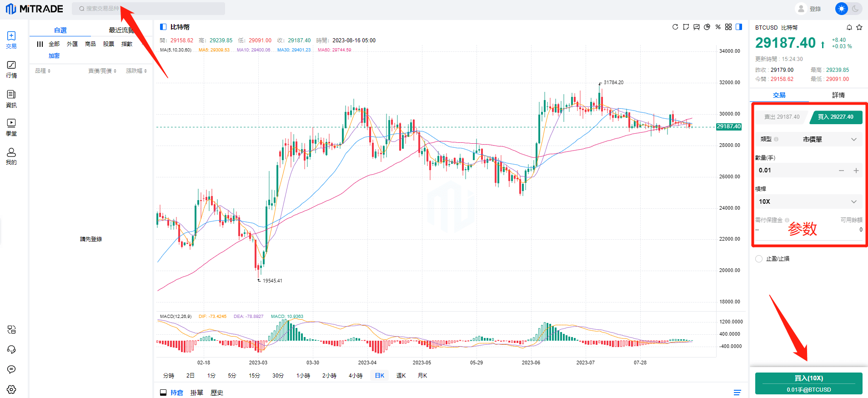Click the chart refresh icon
This screenshot has height=398, width=868.
(x=675, y=27)
